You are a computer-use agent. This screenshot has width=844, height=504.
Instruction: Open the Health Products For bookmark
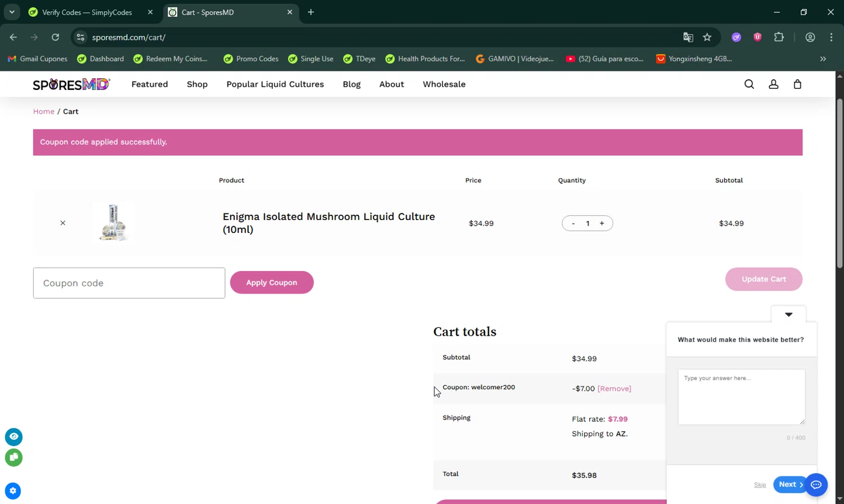(x=425, y=58)
